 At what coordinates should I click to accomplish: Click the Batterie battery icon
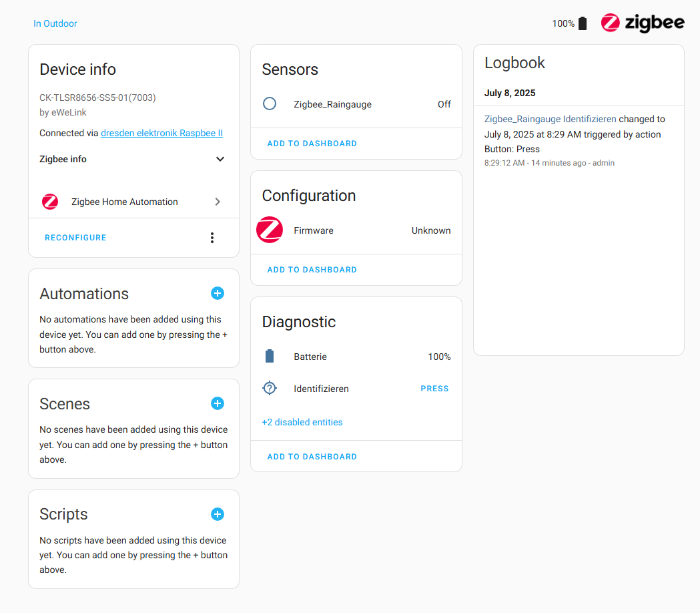click(x=270, y=357)
